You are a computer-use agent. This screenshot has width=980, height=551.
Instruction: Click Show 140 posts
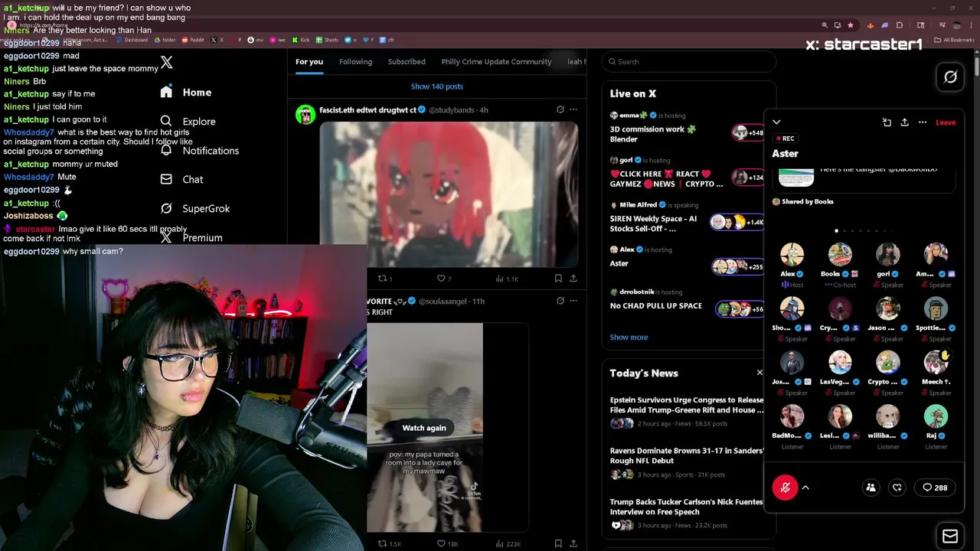pos(437,86)
